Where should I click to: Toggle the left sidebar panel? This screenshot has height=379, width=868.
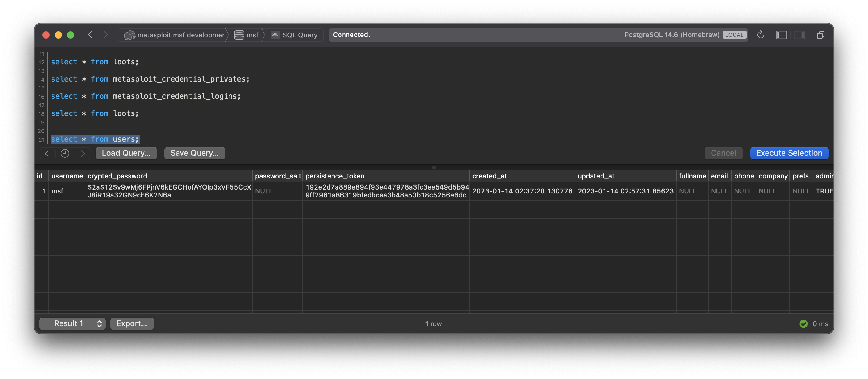coord(782,35)
